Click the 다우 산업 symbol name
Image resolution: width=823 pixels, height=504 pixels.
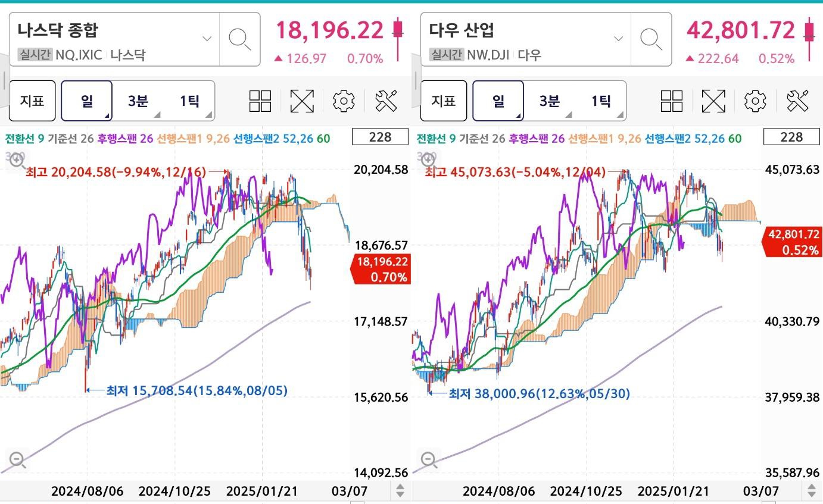[462, 30]
